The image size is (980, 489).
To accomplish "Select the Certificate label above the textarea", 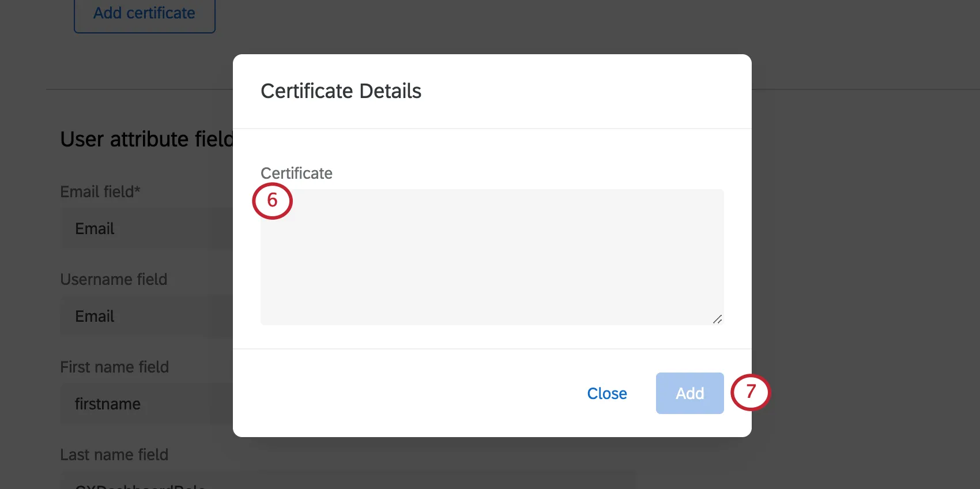I will [x=296, y=173].
